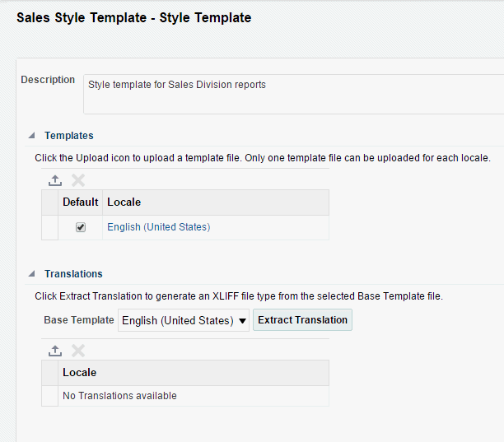Open the English (United States) template link

pos(158,227)
